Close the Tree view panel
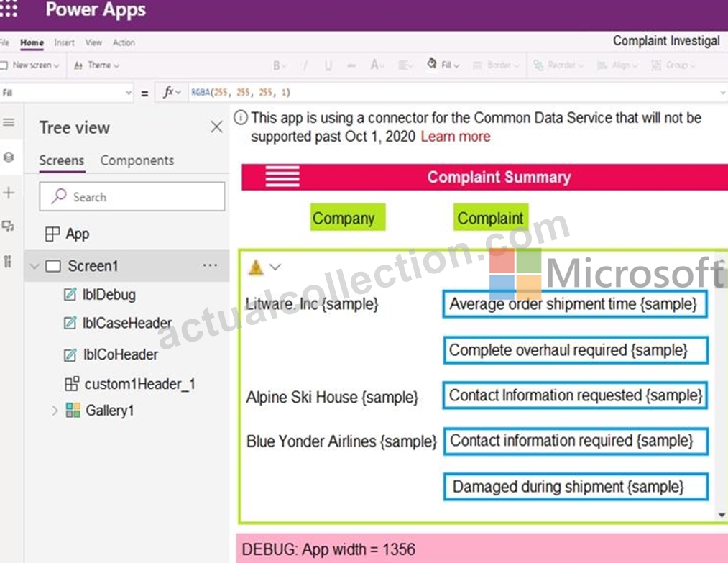 pos(216,127)
